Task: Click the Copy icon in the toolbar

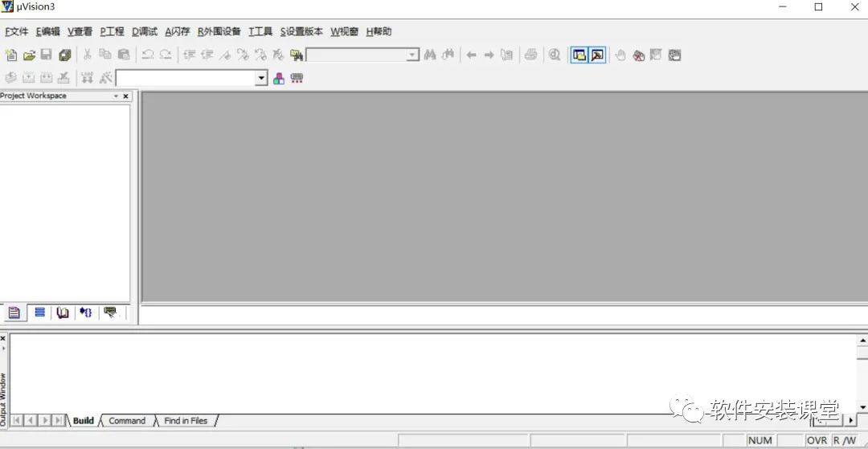Action: point(105,55)
